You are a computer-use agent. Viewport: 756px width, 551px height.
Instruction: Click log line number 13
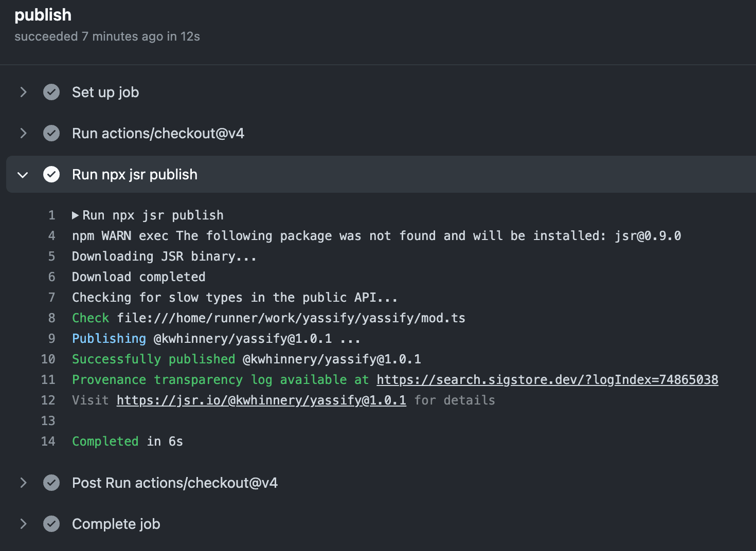coord(48,421)
